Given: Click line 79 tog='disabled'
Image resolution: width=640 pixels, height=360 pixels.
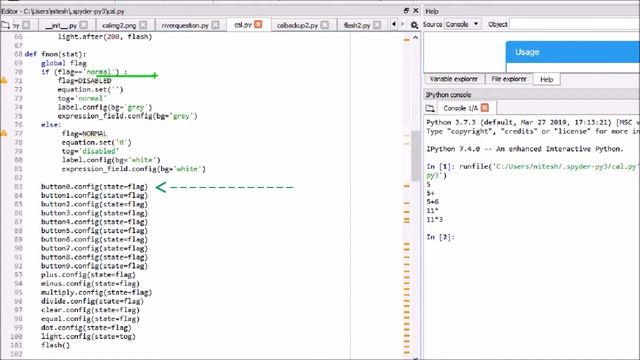Looking at the screenshot, I should [90, 151].
